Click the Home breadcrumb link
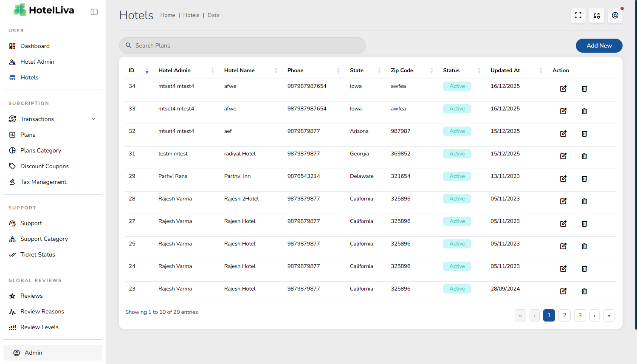This screenshot has height=364, width=637. coord(167,15)
